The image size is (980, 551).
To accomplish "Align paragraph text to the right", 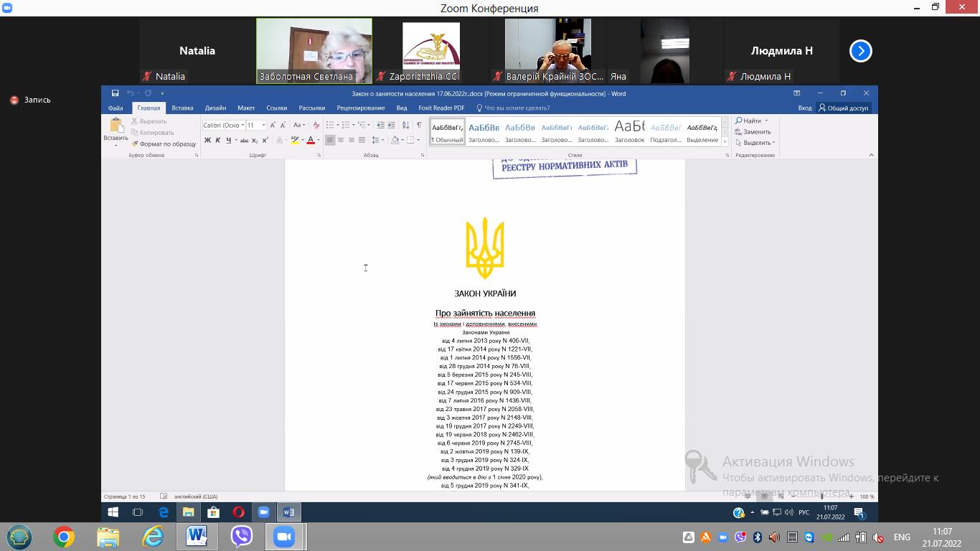I will click(x=352, y=140).
